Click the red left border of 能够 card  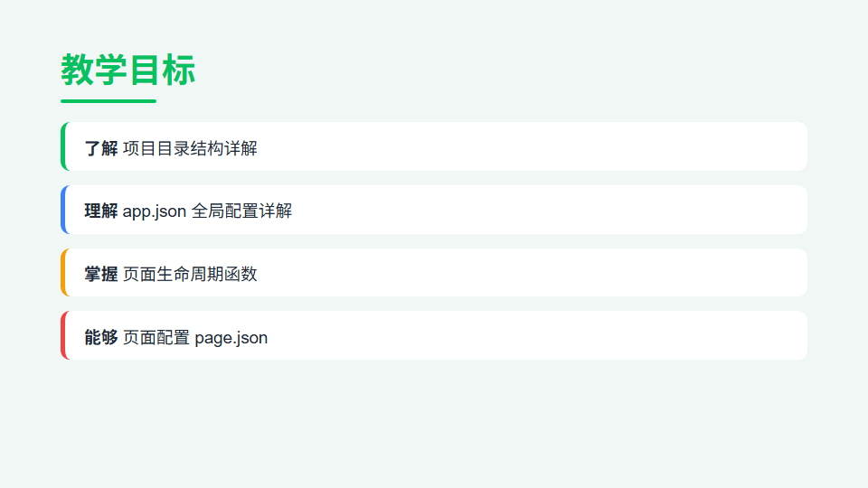[63, 335]
